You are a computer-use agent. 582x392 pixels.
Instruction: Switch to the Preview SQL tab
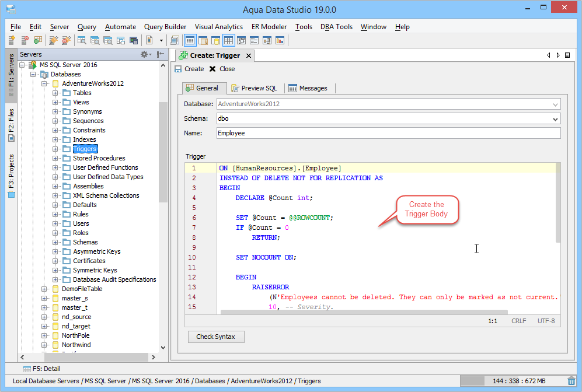click(254, 88)
